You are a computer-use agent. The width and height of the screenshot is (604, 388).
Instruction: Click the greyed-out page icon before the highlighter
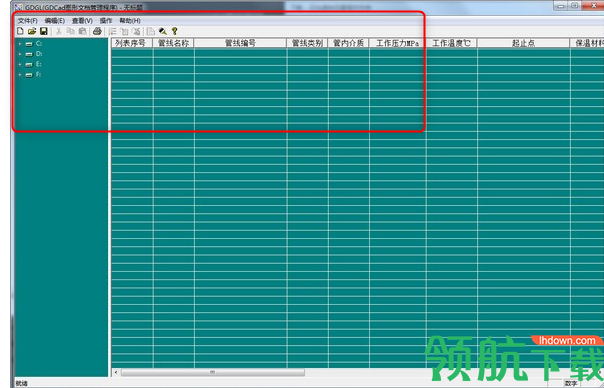tap(151, 31)
